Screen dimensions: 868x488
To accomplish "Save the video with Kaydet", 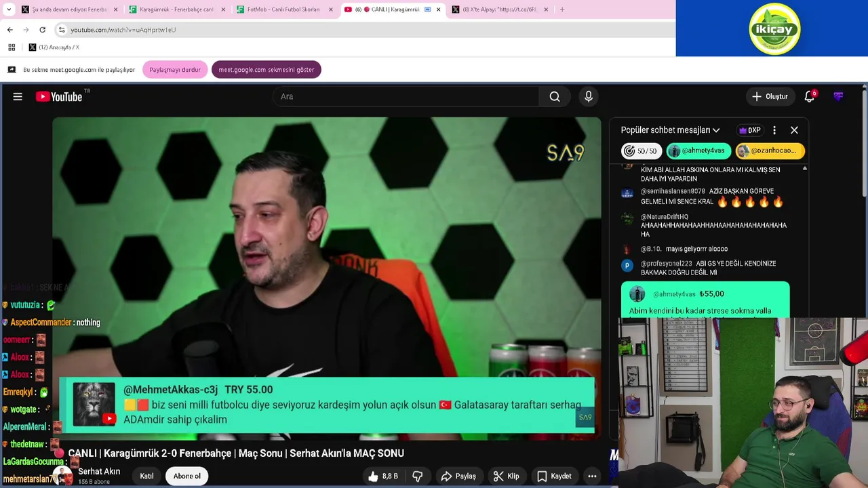I will coord(554,476).
